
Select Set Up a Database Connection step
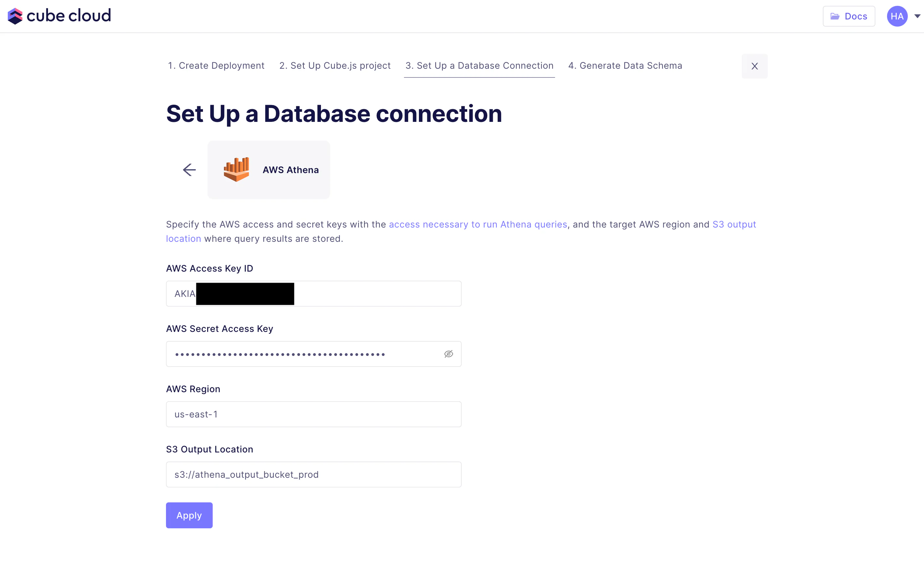pyautogui.click(x=479, y=65)
